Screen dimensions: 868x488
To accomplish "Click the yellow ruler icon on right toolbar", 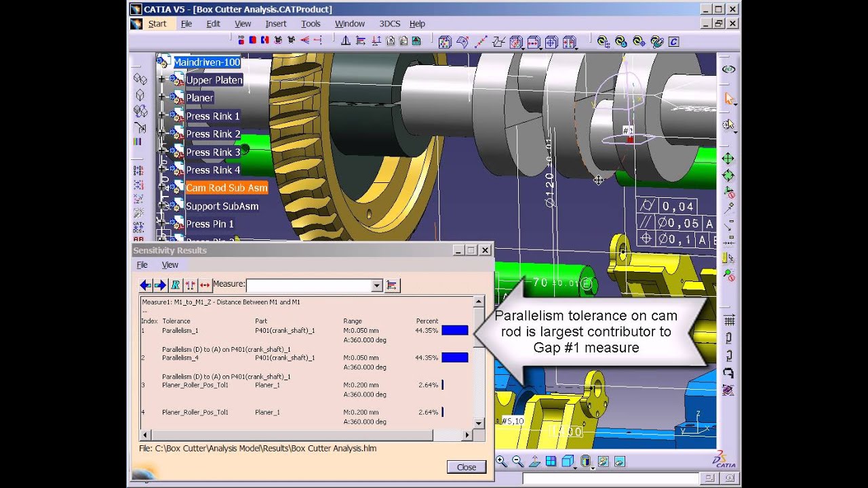I will (x=728, y=258).
